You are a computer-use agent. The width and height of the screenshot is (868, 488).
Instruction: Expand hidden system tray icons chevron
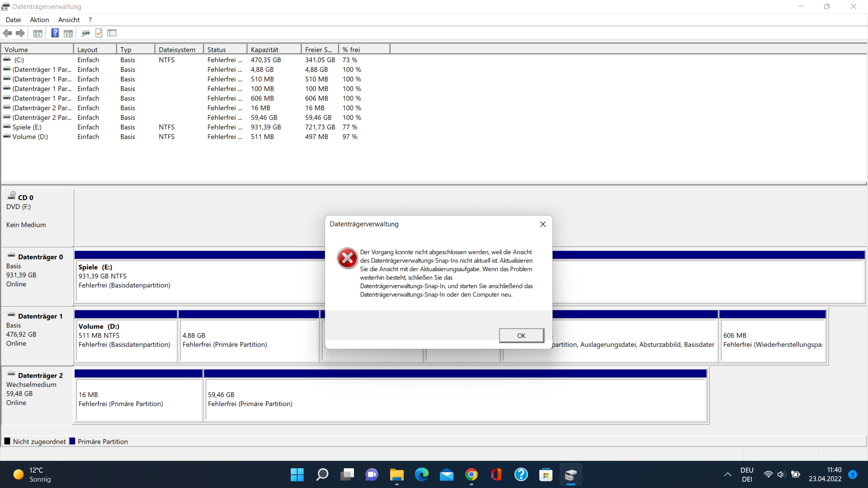[727, 474]
